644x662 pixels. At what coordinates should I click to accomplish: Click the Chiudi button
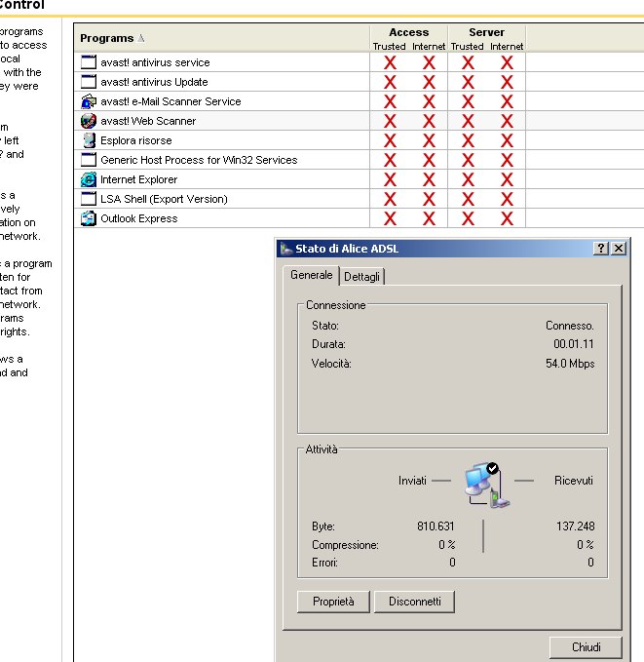pos(586,647)
